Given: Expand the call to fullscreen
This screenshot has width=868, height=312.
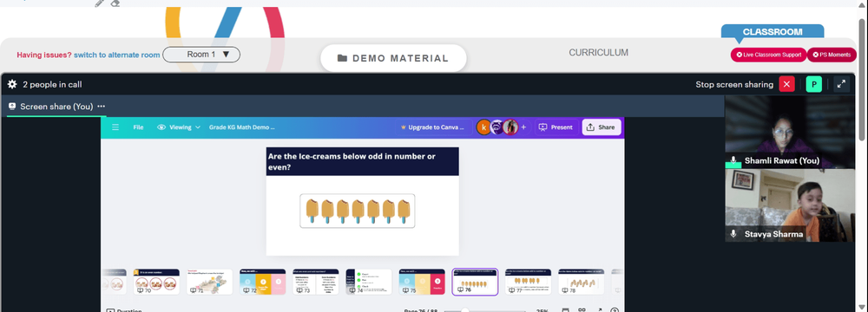Looking at the screenshot, I should [841, 84].
